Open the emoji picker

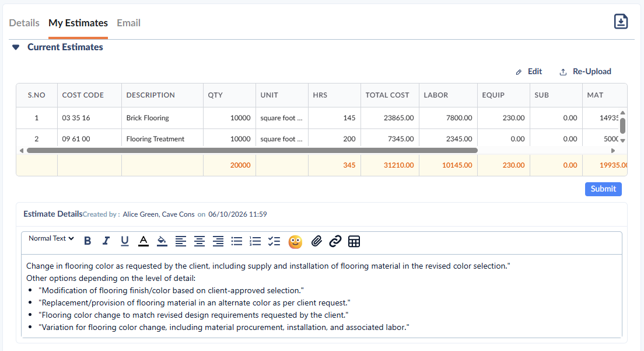coord(295,242)
